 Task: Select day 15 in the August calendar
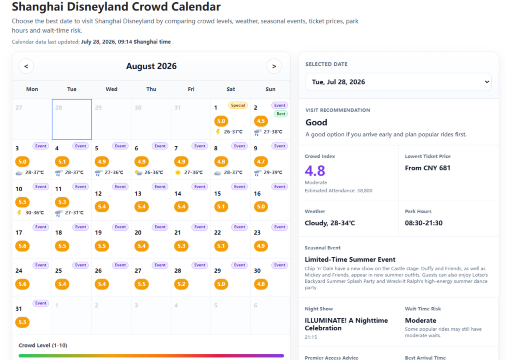pos(231,200)
